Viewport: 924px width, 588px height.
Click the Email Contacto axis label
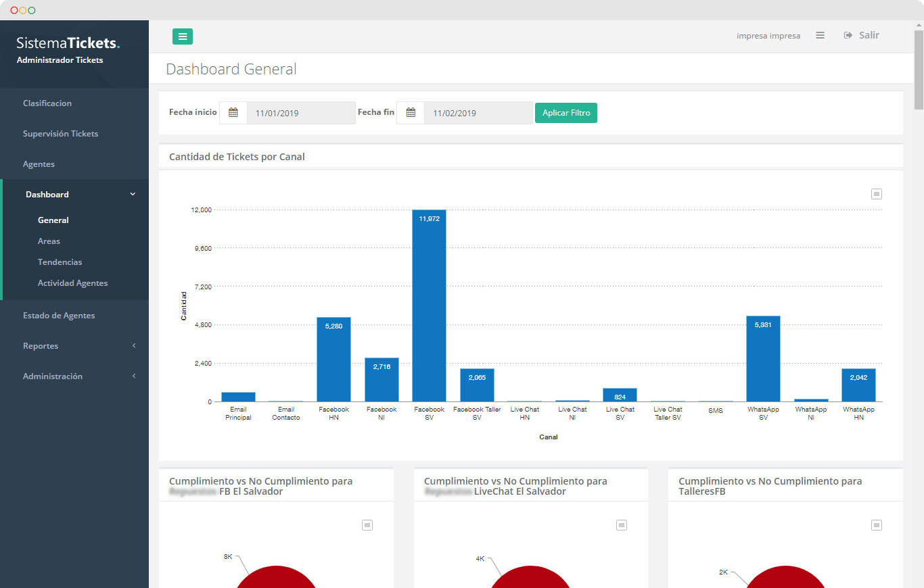point(286,414)
